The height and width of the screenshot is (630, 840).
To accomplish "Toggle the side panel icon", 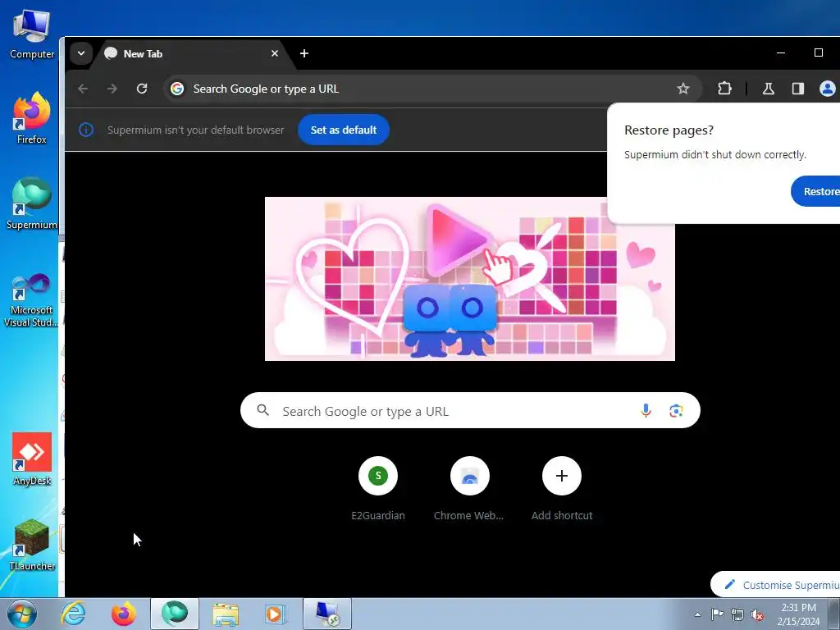I will (x=797, y=89).
